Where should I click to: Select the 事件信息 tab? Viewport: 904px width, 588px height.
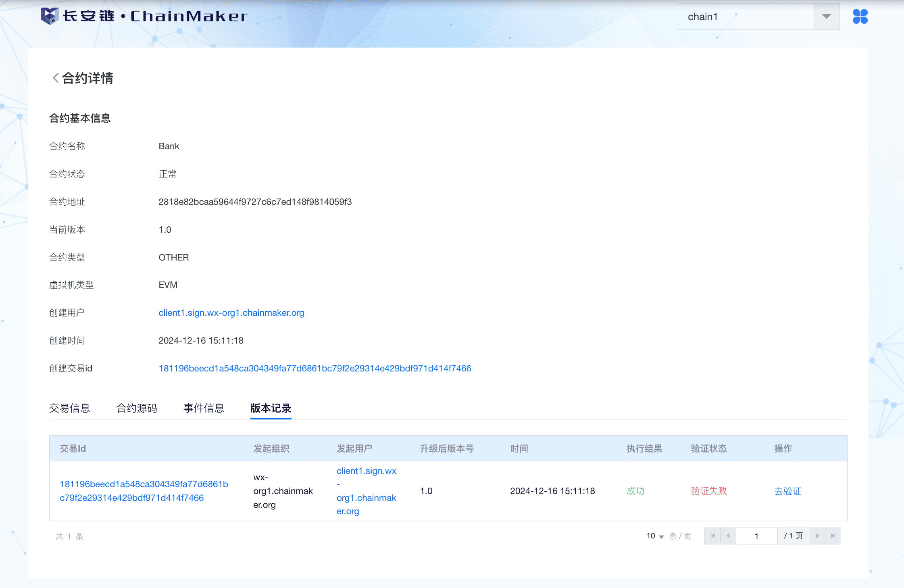[204, 408]
